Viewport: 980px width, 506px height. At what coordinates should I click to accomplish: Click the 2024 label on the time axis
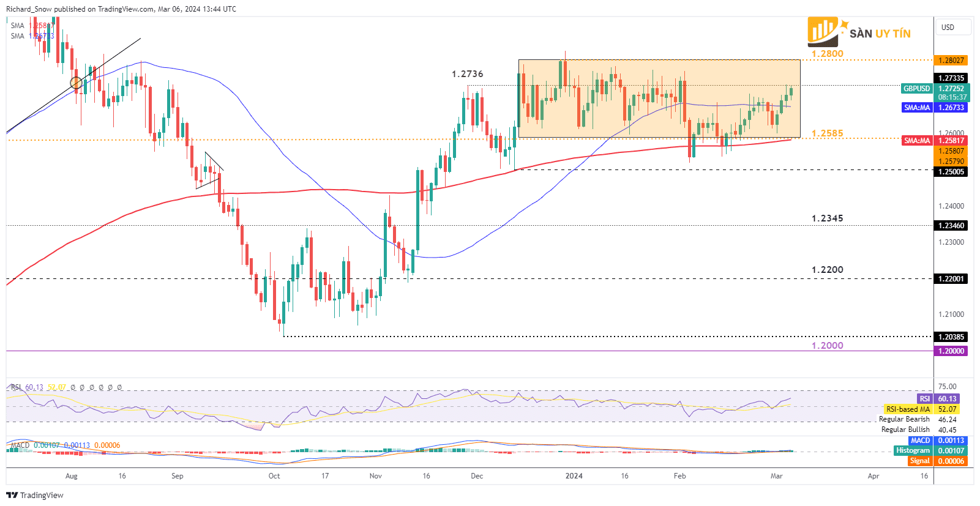[x=574, y=476]
